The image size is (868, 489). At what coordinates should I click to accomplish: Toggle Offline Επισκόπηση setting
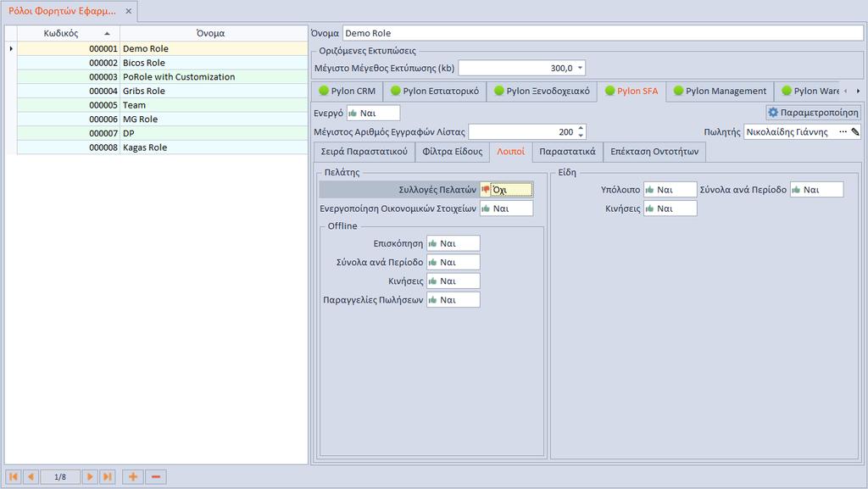453,243
